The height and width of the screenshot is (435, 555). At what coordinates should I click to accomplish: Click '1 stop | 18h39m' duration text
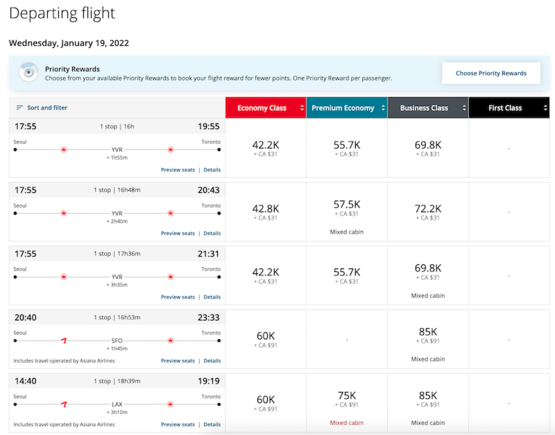pos(117,381)
